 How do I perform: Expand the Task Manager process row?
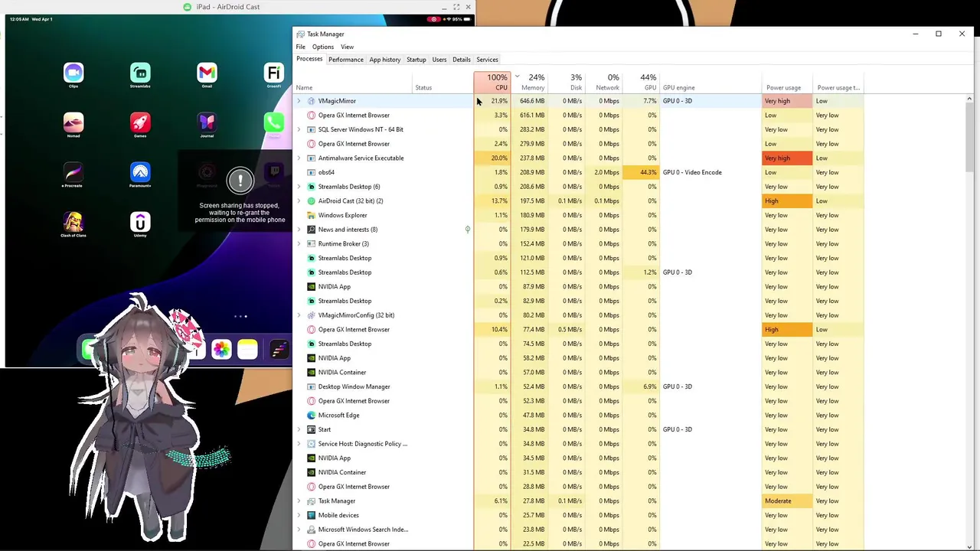[x=299, y=501]
